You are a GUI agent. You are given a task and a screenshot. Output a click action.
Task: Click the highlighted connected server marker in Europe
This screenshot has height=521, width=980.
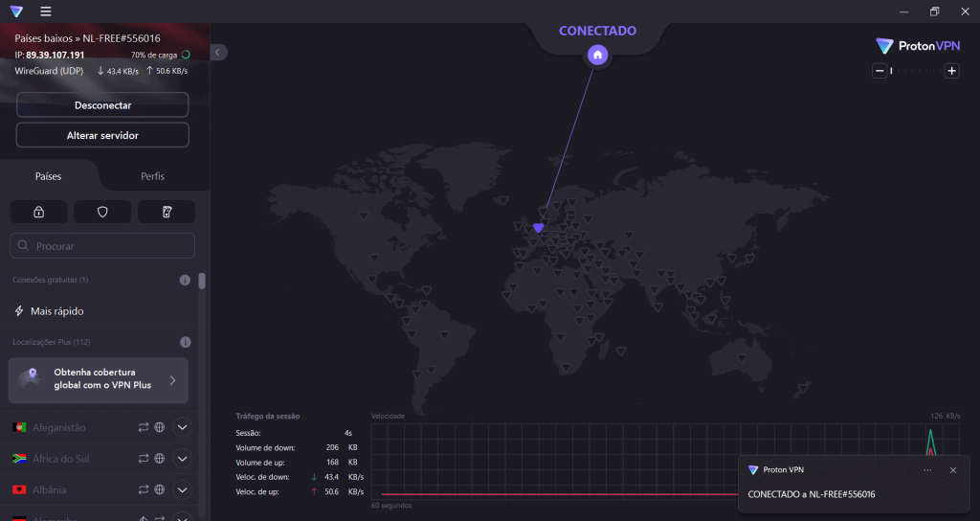(539, 228)
